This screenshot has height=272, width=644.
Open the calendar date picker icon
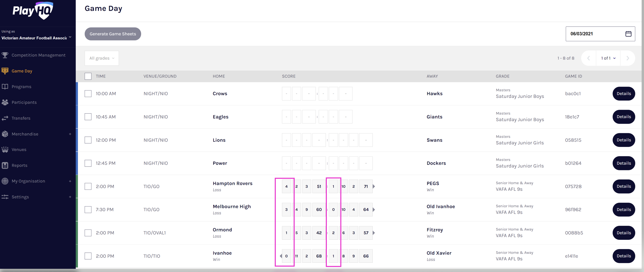628,34
